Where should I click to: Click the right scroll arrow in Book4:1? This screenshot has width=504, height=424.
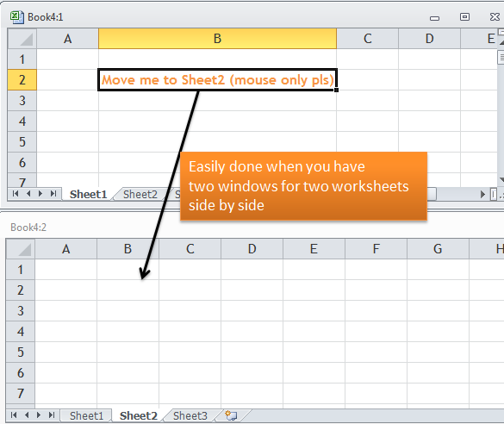pyautogui.click(x=482, y=194)
